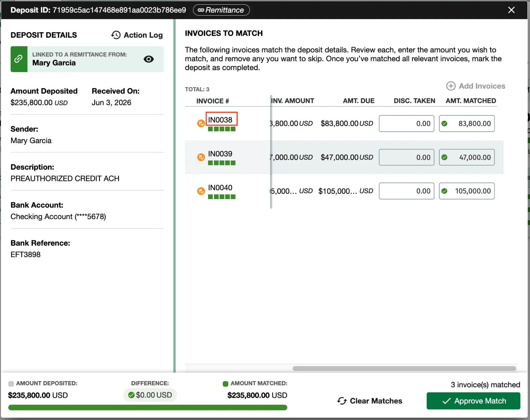This screenshot has width=530, height=420.
Task: Click the green confidence bars under IN0038
Action: [x=222, y=129]
